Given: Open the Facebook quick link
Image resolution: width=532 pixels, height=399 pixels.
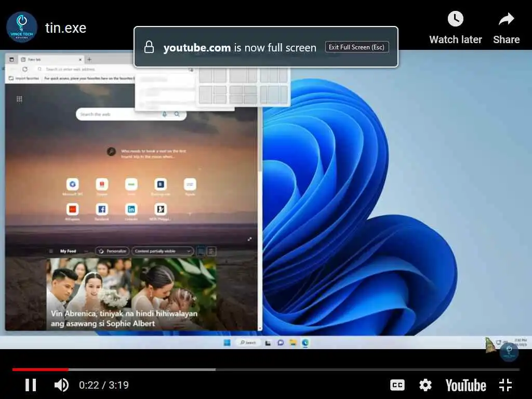Looking at the screenshot, I should 102,212.
